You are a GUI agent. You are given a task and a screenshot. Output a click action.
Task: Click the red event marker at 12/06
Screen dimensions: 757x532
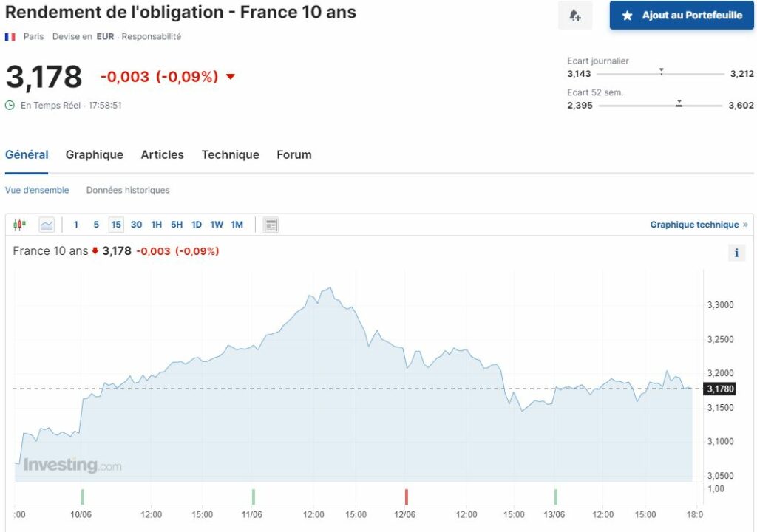tap(406, 497)
